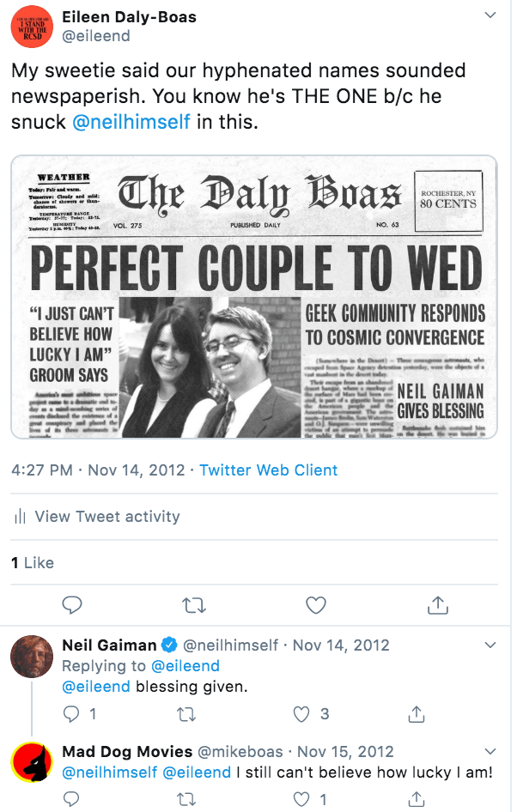Screen dimensions: 517x812
Task: Retweet the main Daly-Boas tweet
Action: click(x=195, y=605)
